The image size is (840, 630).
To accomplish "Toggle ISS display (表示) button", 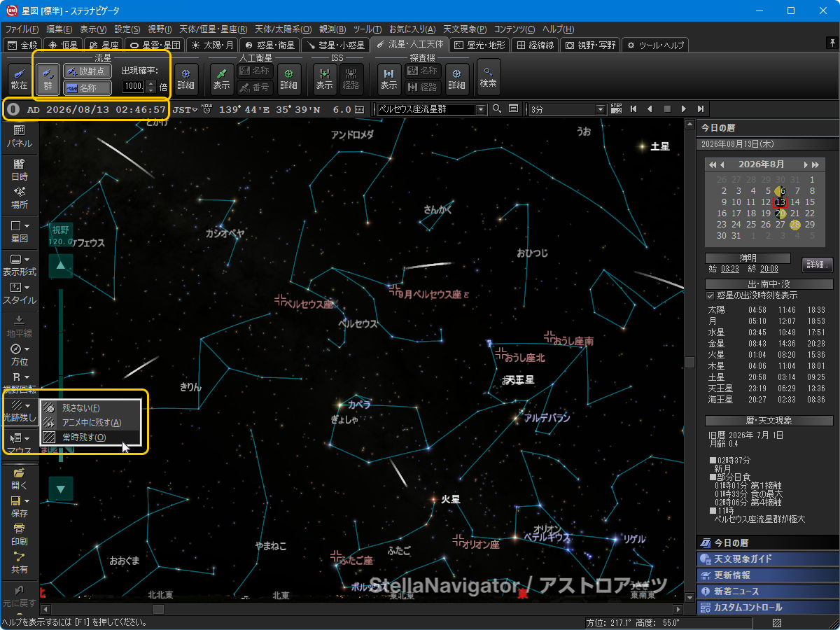I will pos(324,79).
